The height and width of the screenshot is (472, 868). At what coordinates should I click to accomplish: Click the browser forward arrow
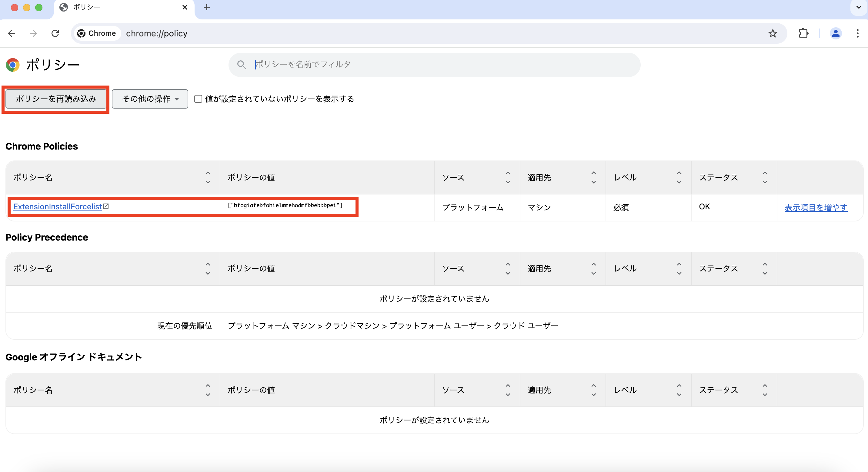click(33, 33)
